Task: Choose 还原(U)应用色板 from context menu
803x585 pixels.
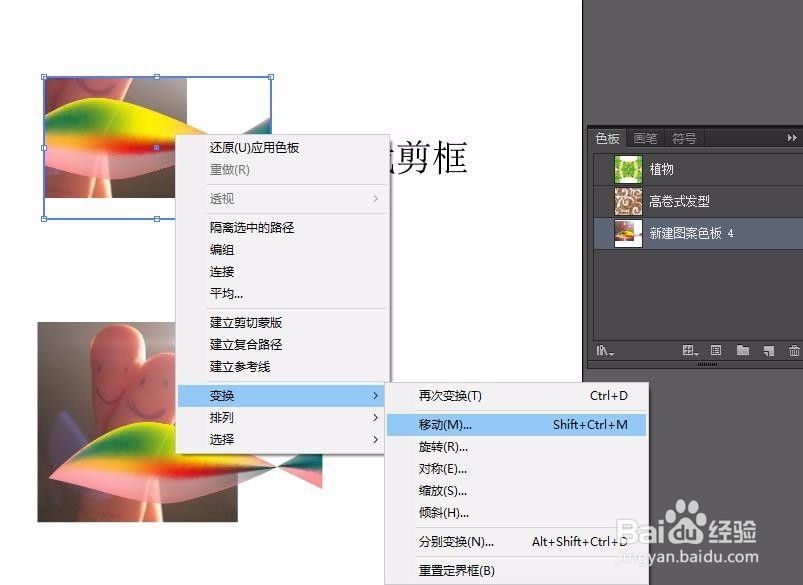Action: pyautogui.click(x=283, y=148)
